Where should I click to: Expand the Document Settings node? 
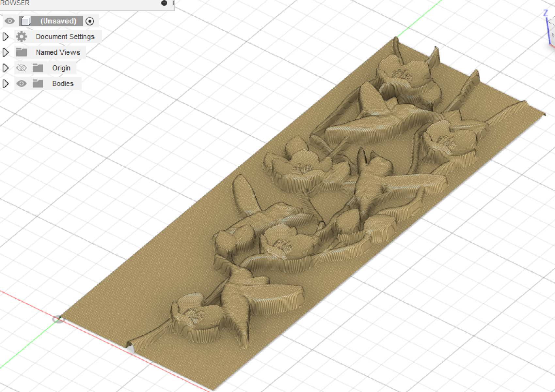pos(6,37)
